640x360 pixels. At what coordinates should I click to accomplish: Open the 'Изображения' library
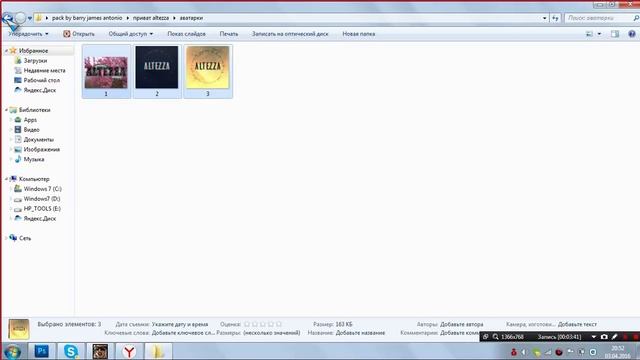[41, 149]
